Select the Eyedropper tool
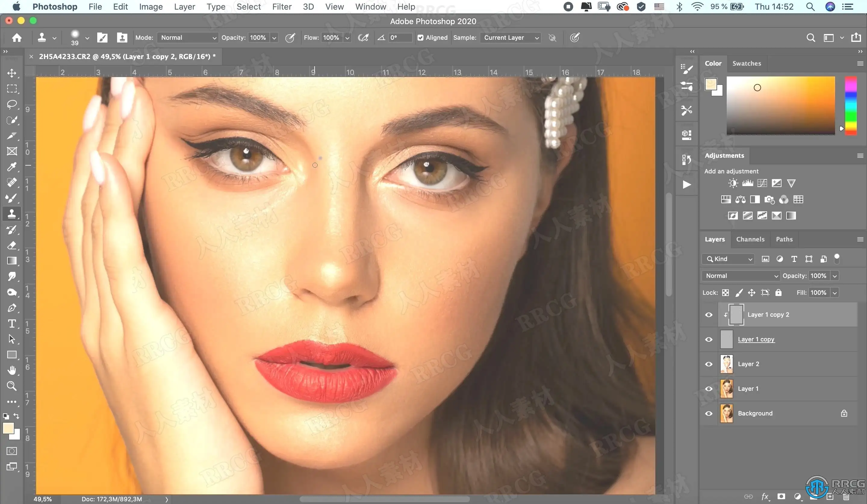 (12, 167)
